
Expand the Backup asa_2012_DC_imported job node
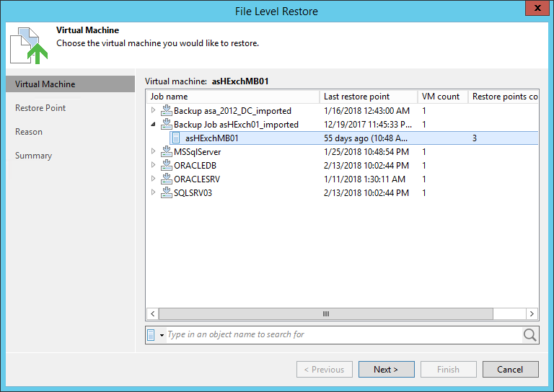pos(153,111)
